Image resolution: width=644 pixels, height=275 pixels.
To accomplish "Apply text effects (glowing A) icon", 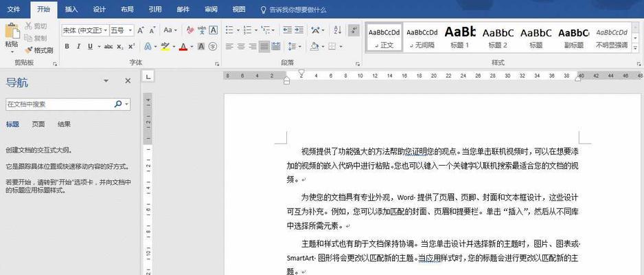I will (148, 47).
